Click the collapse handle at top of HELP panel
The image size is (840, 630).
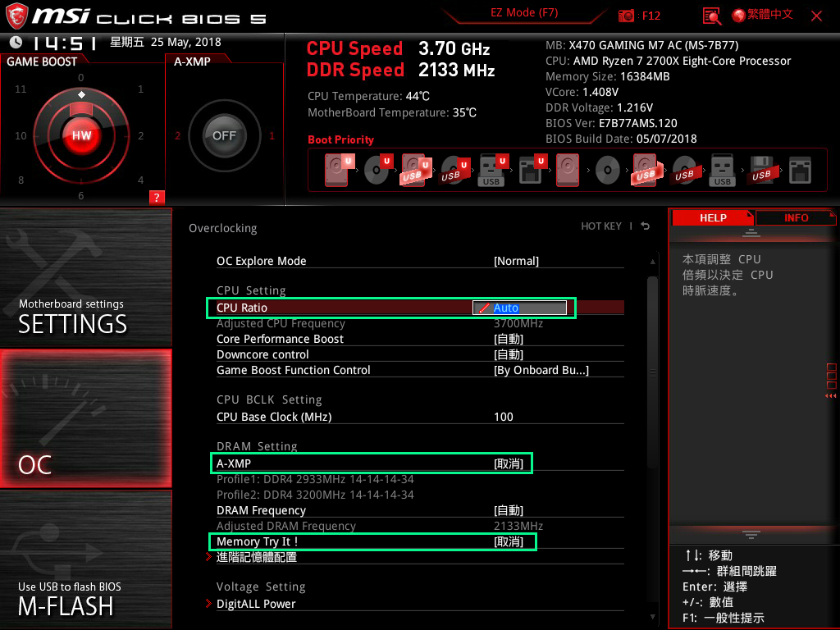click(x=751, y=232)
